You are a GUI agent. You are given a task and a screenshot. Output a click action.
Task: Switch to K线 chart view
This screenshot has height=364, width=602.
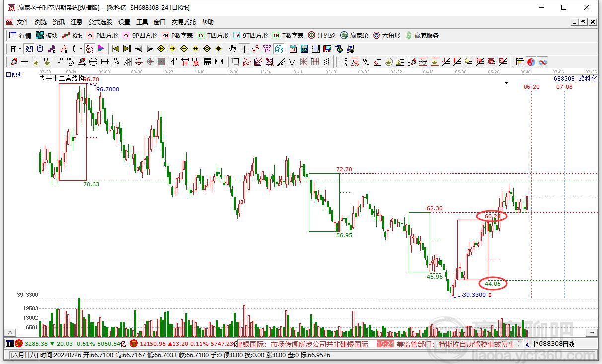click(x=72, y=35)
